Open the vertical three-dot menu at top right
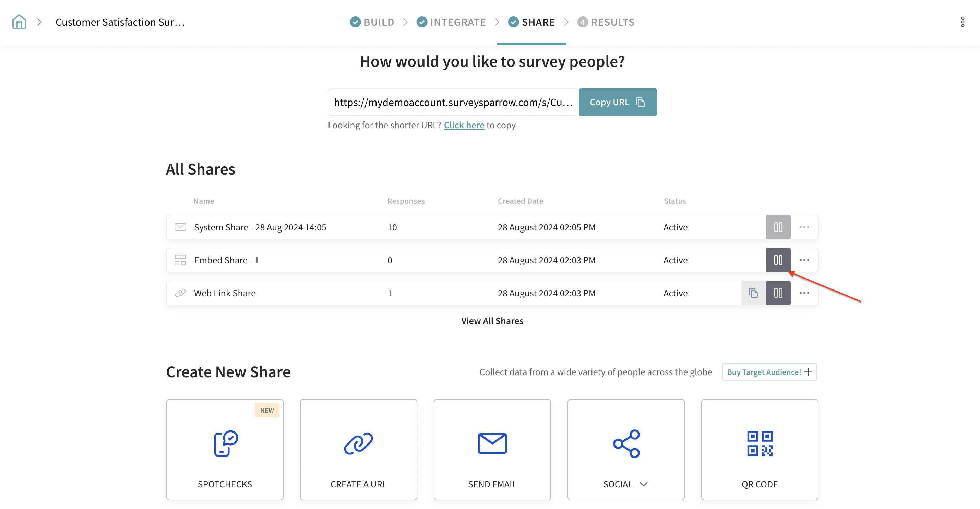This screenshot has height=509, width=980. pyautogui.click(x=963, y=22)
